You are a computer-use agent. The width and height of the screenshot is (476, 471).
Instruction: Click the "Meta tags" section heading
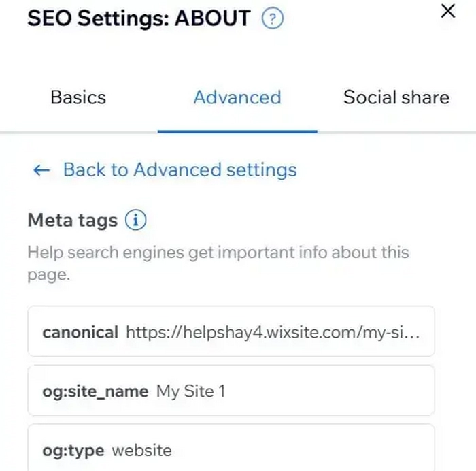(72, 221)
